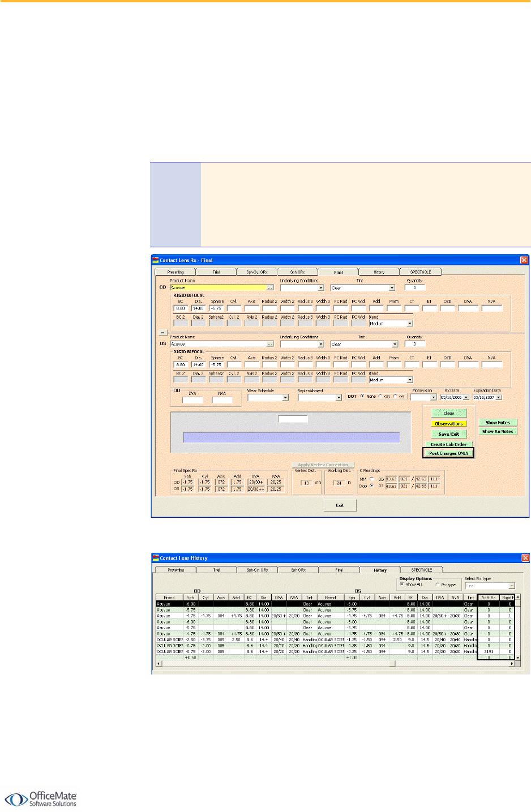Open Rx Date dropdown

click(x=466, y=398)
